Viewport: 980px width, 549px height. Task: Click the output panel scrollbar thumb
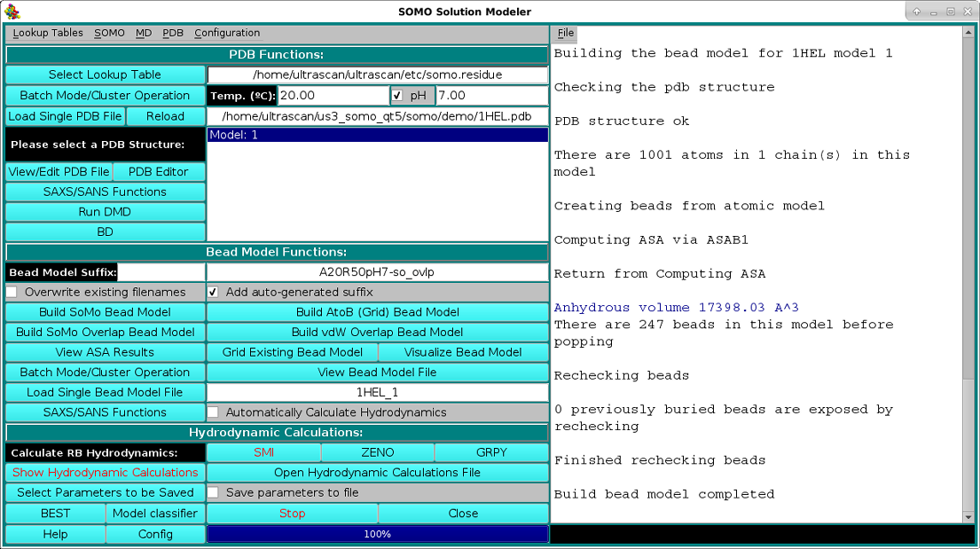[968, 445]
